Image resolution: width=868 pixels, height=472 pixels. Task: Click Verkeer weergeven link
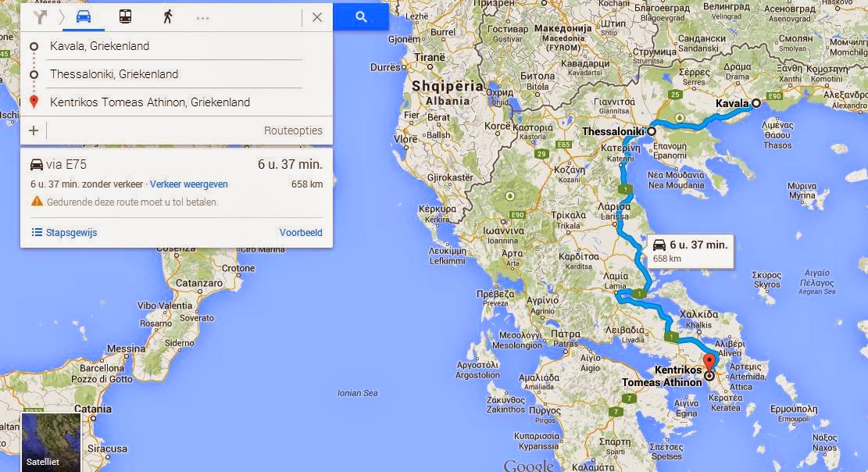coord(189,184)
